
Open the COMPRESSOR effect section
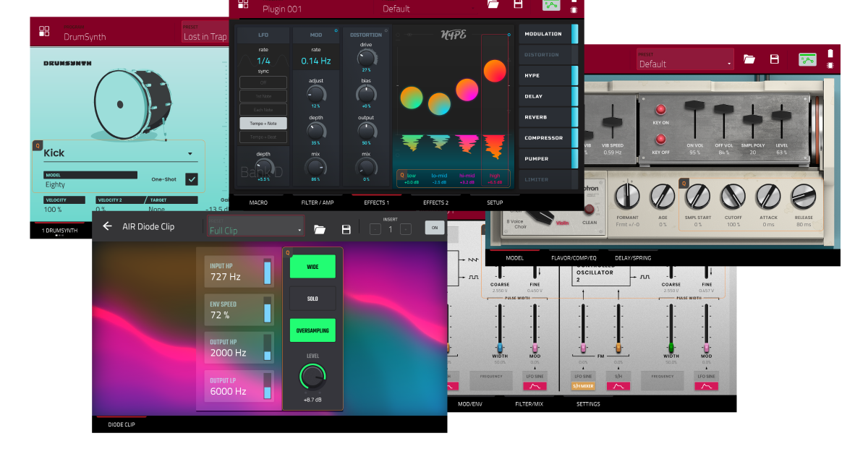click(x=548, y=138)
